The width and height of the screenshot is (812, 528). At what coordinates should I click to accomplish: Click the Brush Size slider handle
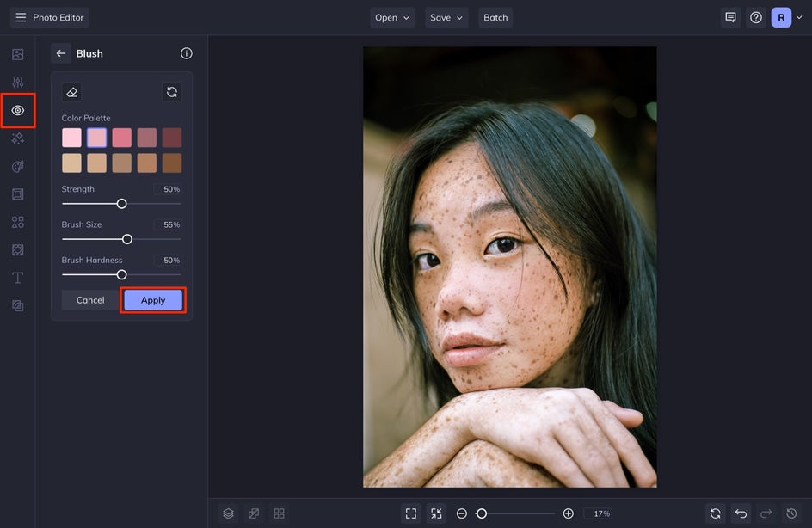tap(127, 239)
